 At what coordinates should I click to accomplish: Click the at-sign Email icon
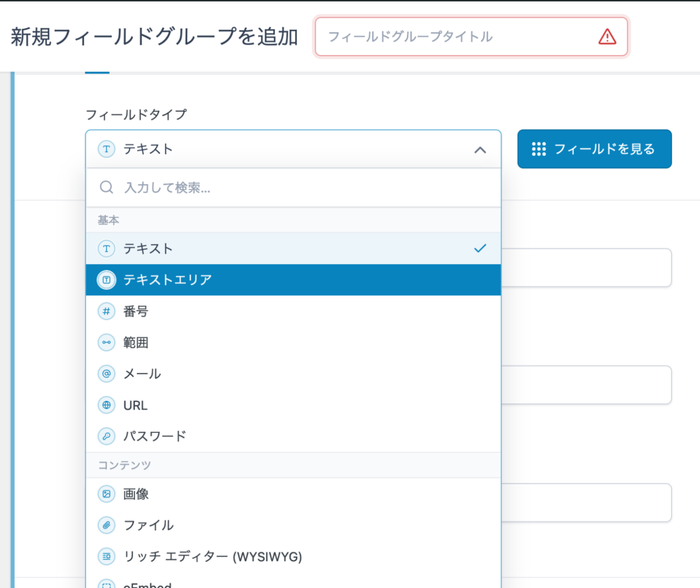106,374
